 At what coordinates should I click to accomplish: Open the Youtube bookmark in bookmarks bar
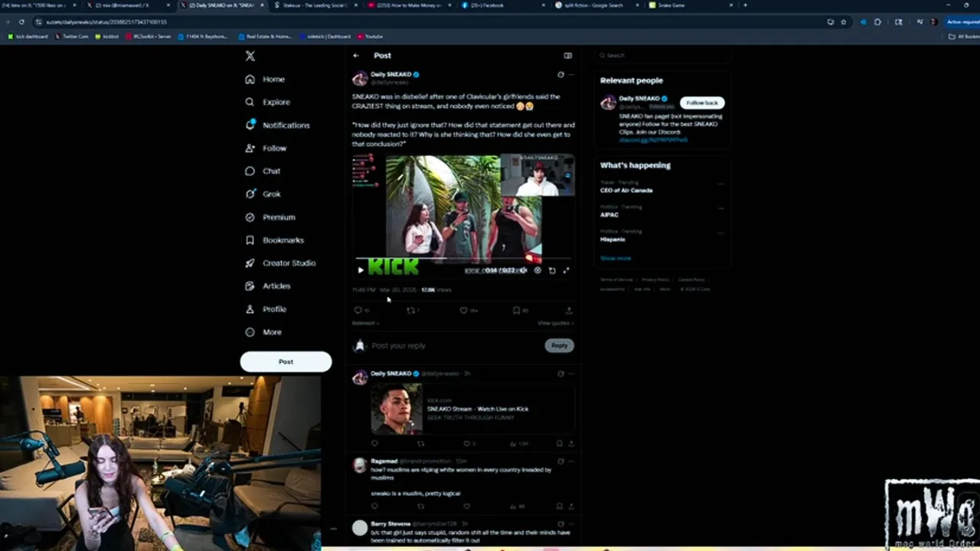(x=370, y=36)
